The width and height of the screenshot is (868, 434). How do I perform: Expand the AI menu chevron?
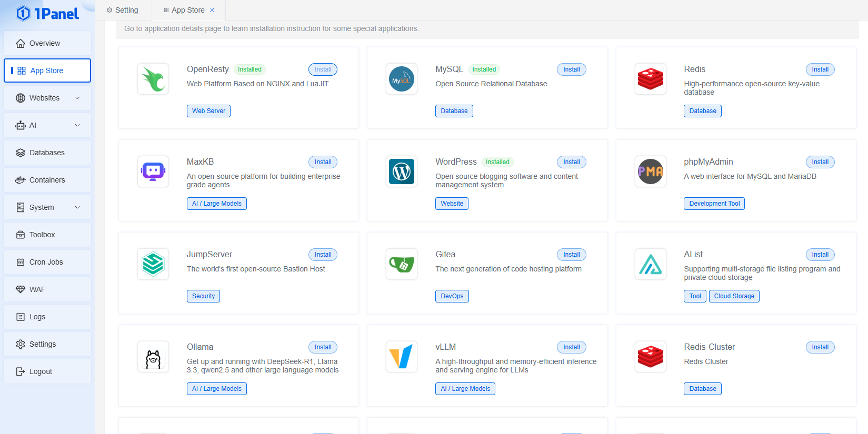point(77,125)
